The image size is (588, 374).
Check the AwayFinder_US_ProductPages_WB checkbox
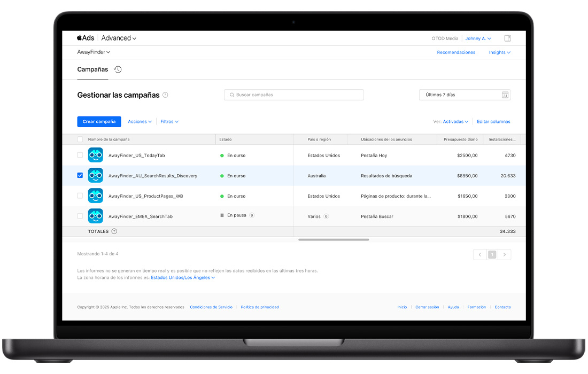pos(80,196)
